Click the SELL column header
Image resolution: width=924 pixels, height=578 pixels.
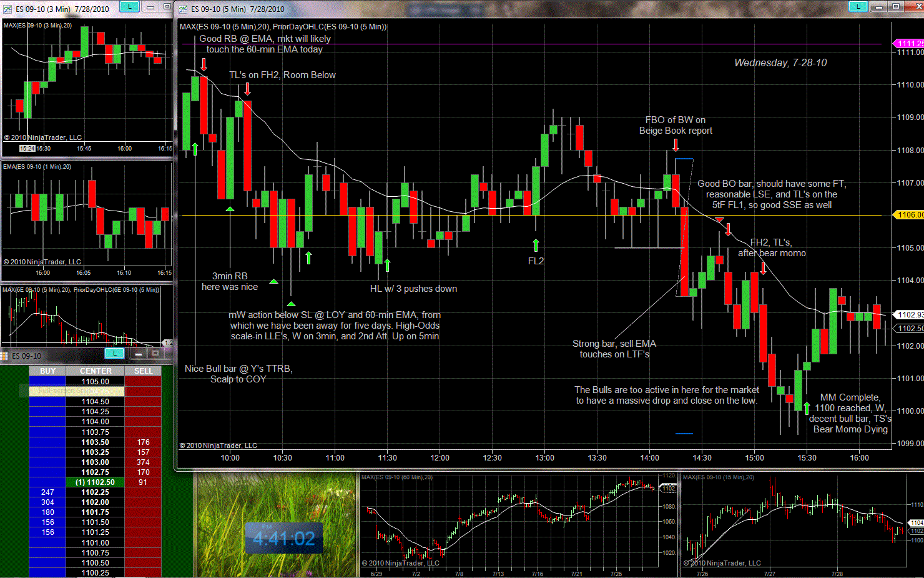coord(143,371)
